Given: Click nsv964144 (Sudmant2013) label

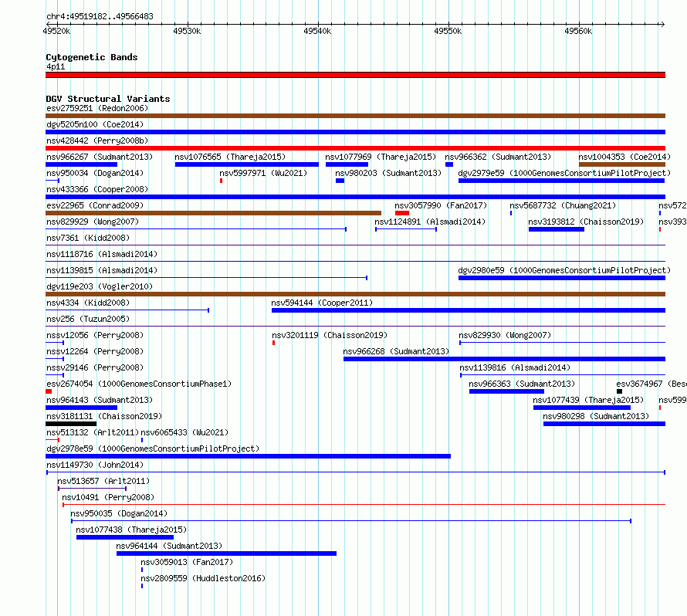Looking at the screenshot, I should point(169,546).
